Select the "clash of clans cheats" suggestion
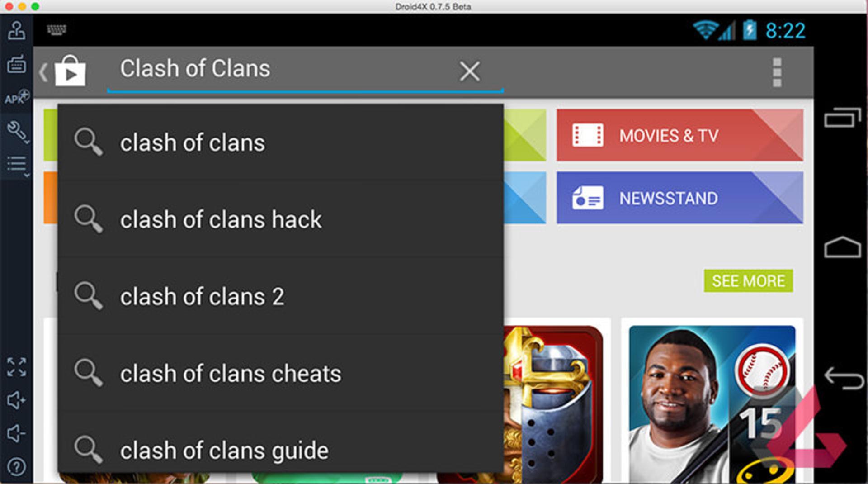This screenshot has height=484, width=868. click(x=281, y=373)
